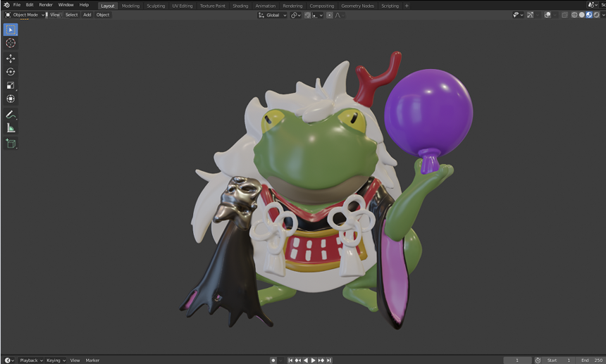Select the Transform tool
606x364 pixels.
(x=11, y=99)
